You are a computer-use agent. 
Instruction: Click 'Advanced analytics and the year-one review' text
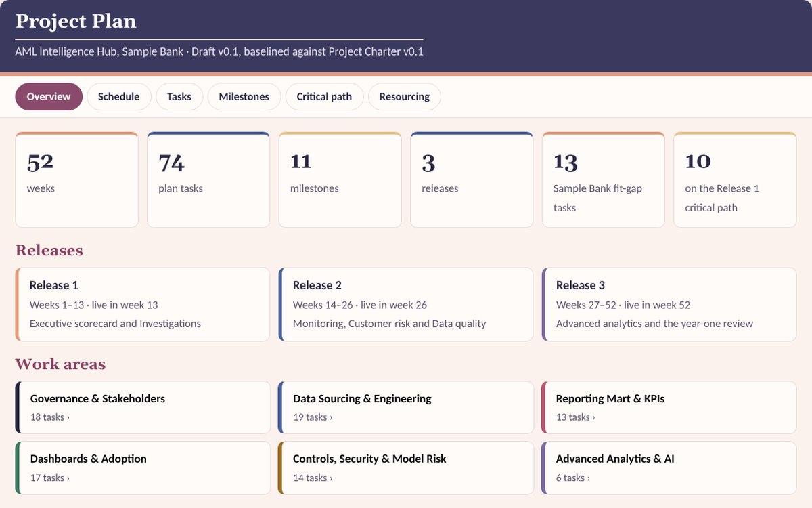pos(654,324)
